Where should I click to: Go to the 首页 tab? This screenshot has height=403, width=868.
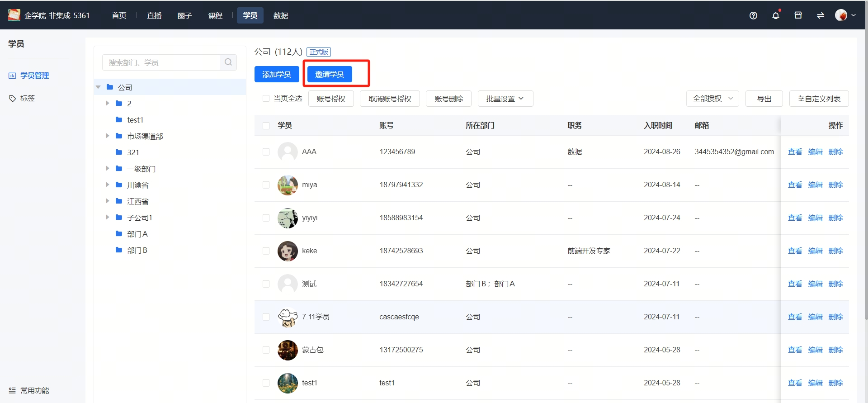[x=119, y=15]
